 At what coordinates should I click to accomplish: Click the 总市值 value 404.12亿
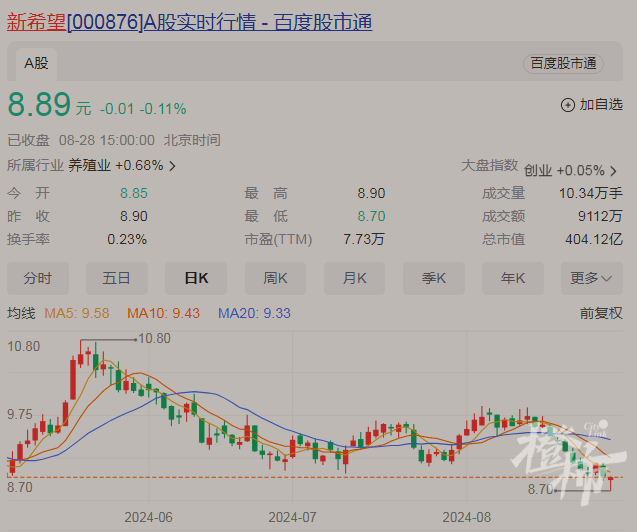[x=594, y=240]
